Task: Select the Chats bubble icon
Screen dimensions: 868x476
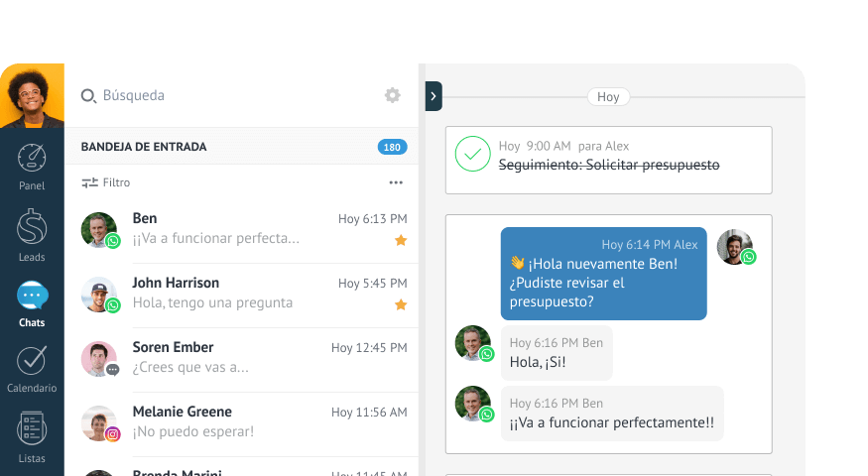Action: [x=32, y=296]
